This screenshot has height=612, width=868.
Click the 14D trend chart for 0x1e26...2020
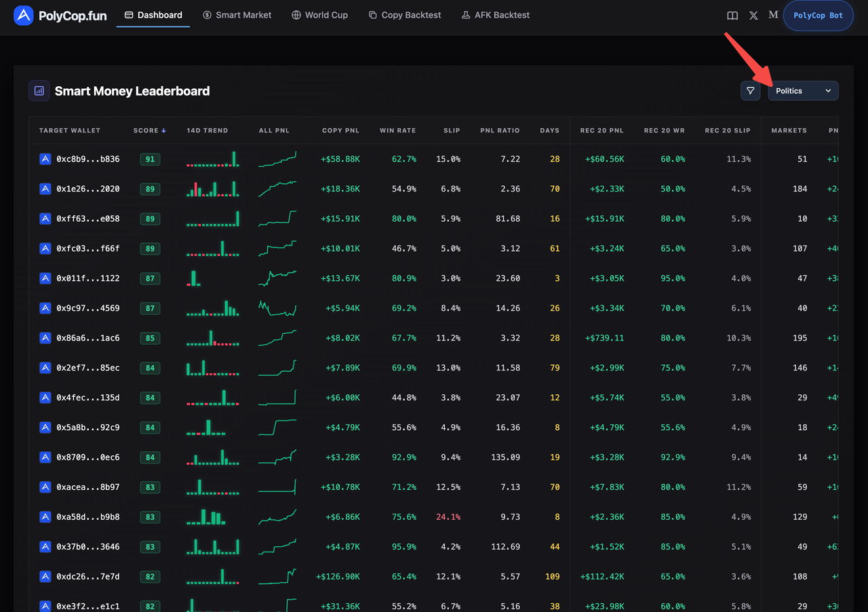[213, 189]
